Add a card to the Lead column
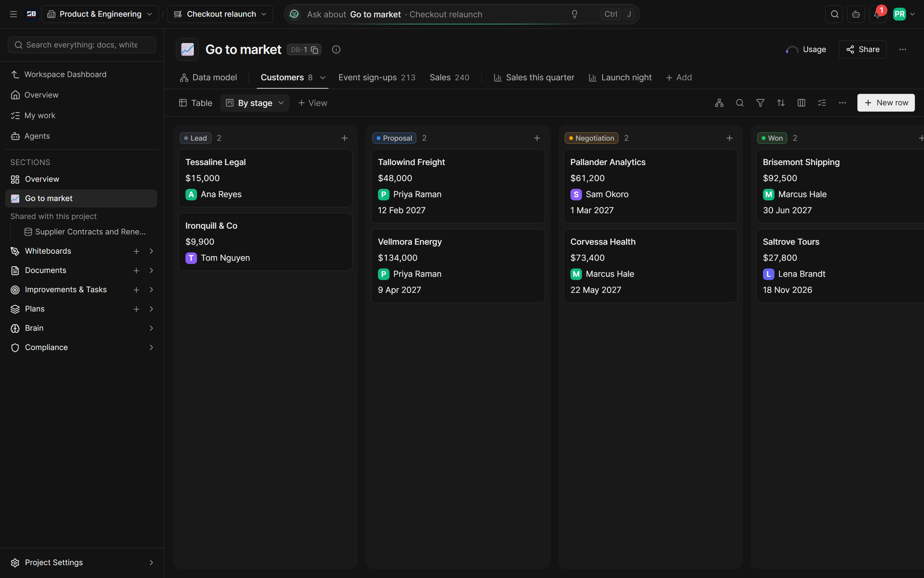Screen dimensions: 924x578 (344, 138)
